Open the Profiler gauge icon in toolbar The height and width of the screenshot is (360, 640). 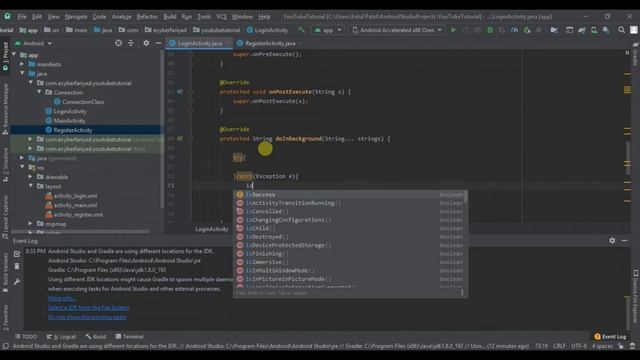point(514,30)
